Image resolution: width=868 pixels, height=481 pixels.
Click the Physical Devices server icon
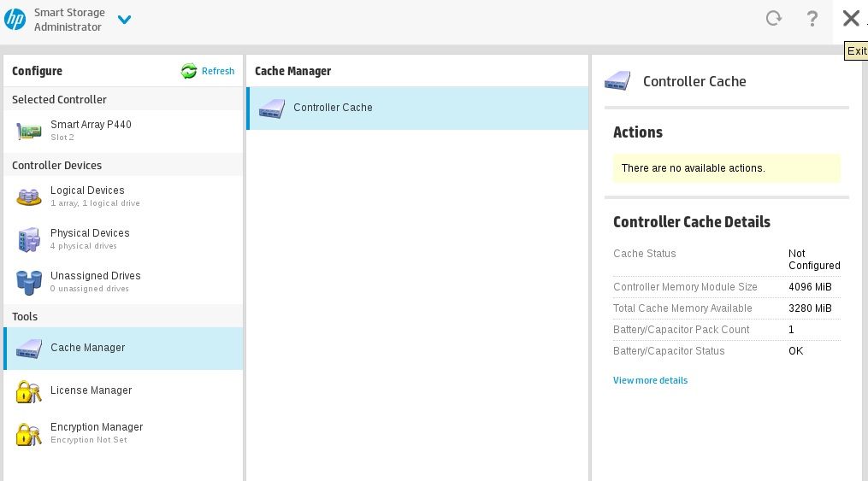tap(29, 239)
